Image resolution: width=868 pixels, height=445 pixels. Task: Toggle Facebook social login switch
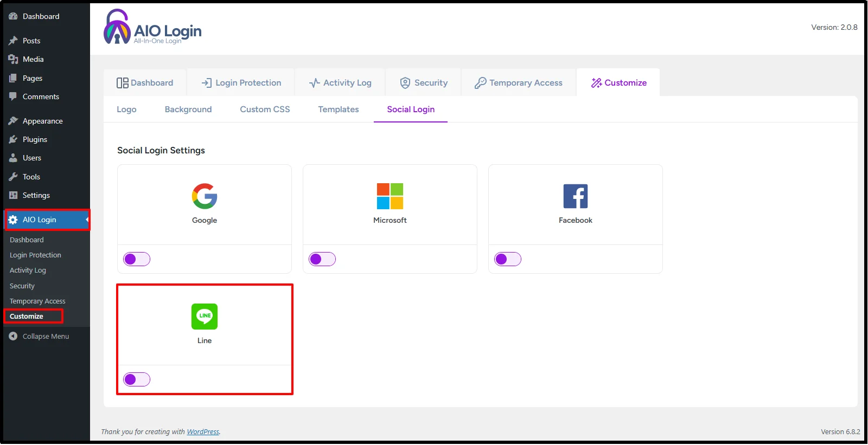point(508,259)
